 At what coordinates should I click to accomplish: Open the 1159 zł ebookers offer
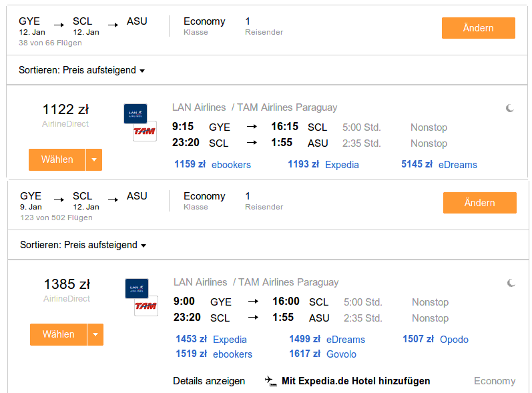click(212, 164)
